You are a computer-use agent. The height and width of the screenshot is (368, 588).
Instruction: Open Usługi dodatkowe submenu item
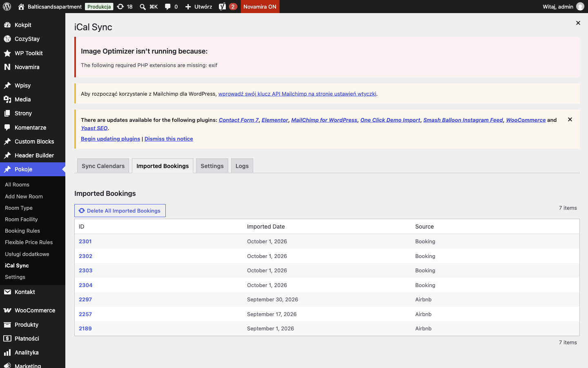[x=27, y=254]
